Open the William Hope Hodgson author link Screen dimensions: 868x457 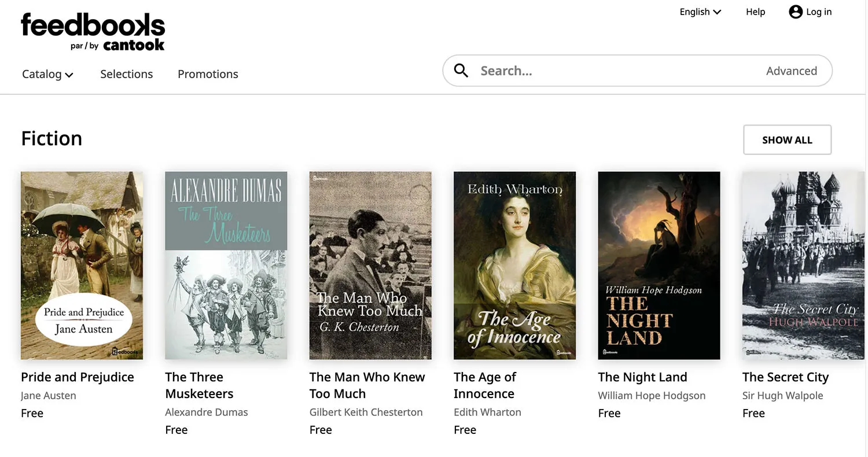click(652, 396)
